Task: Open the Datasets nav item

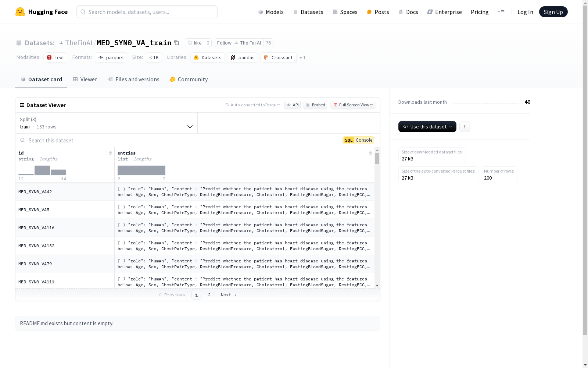Action: (308, 12)
